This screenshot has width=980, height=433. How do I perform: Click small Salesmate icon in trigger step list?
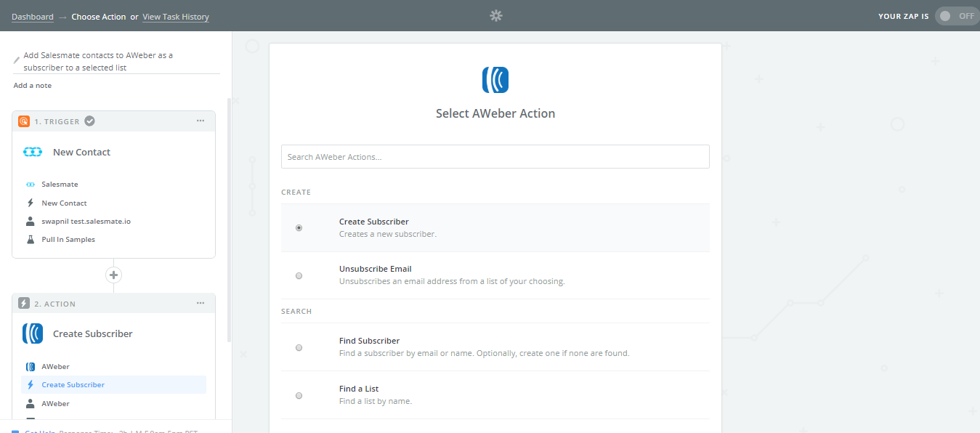point(31,185)
